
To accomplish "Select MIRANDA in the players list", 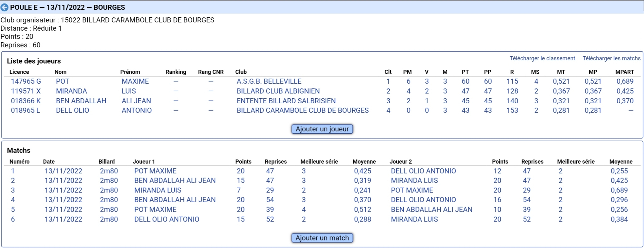I will (x=71, y=91).
